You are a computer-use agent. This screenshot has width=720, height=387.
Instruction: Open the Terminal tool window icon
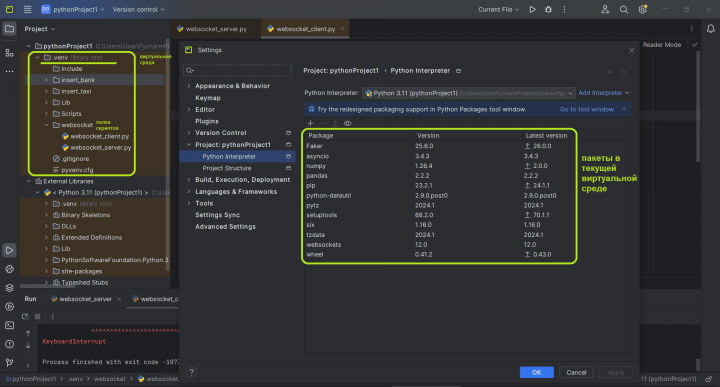pos(9,325)
